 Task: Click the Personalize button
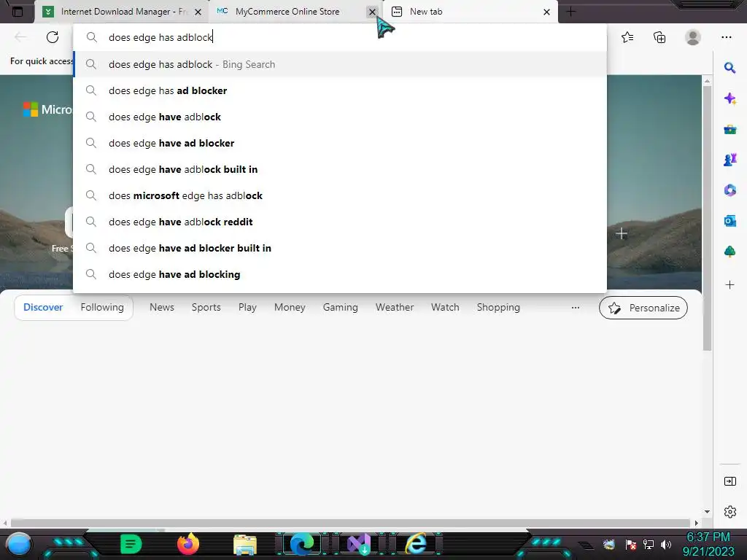tap(643, 308)
